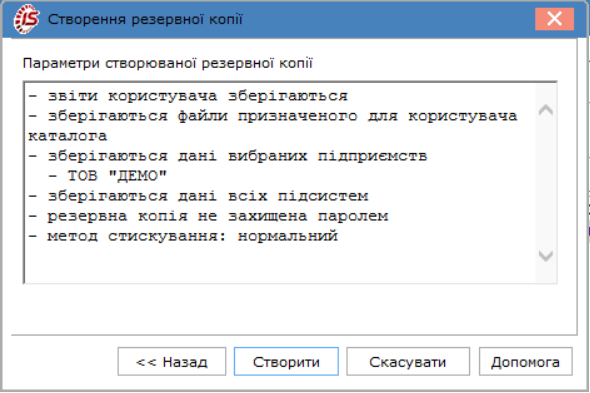Click the scrollbar track between the arrows
The width and height of the screenshot is (590, 393).
[546, 183]
